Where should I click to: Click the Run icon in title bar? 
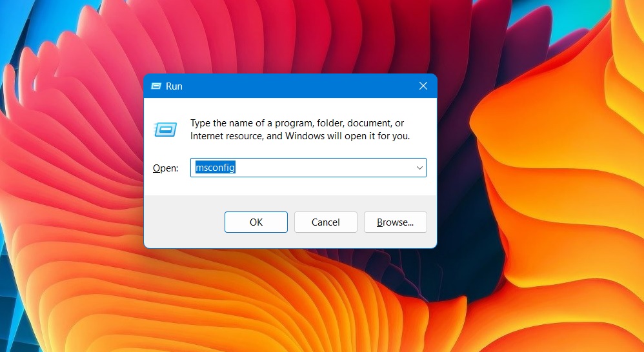(x=156, y=86)
